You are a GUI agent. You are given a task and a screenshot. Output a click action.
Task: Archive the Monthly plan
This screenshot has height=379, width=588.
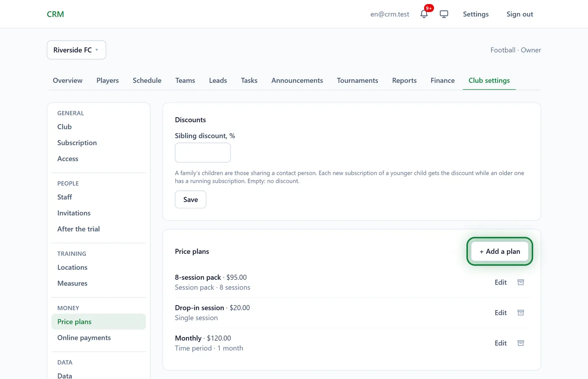pyautogui.click(x=521, y=343)
